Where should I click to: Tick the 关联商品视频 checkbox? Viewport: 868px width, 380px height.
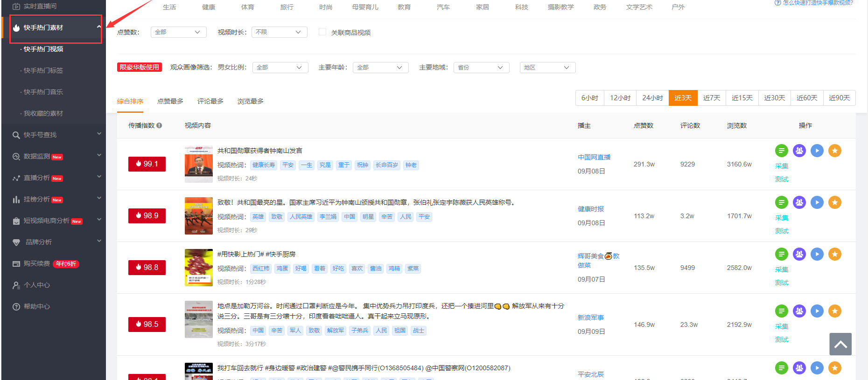tap(322, 32)
